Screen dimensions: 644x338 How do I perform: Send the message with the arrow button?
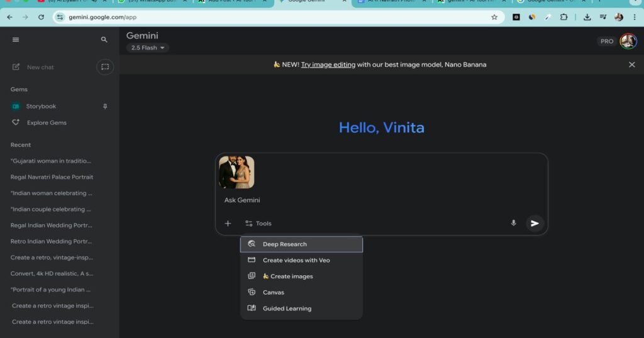point(535,223)
